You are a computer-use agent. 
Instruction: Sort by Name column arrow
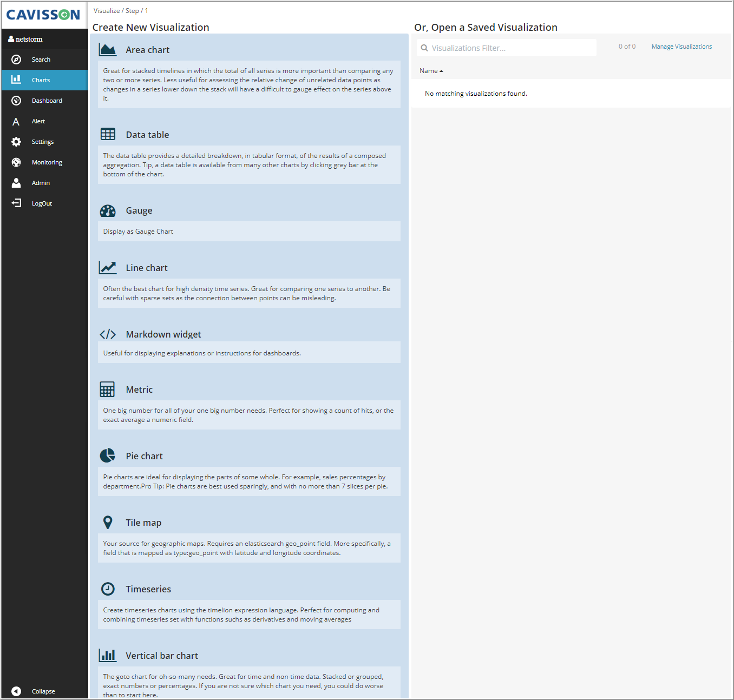[x=442, y=71]
